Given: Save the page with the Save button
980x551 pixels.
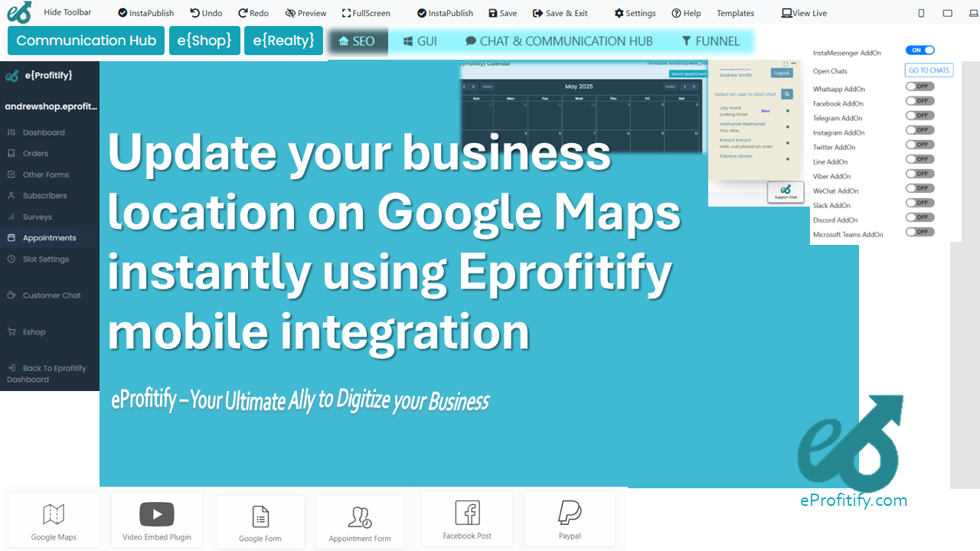Looking at the screenshot, I should click(502, 13).
